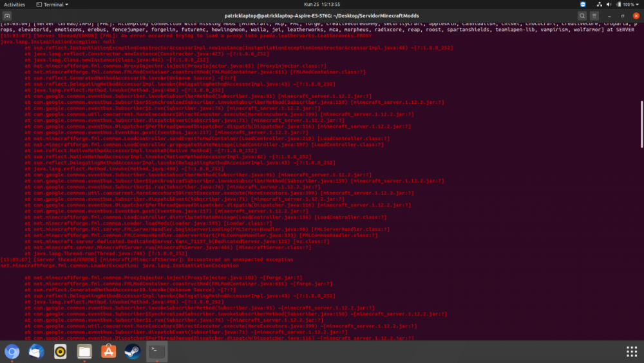Click the battery status icon
This screenshot has width=644, height=363.
(x=620, y=4)
